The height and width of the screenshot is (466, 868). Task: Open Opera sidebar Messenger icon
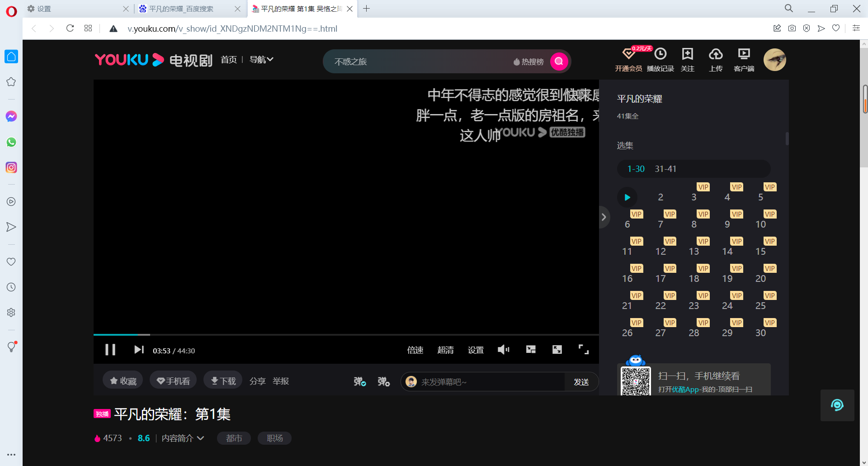tap(11, 116)
